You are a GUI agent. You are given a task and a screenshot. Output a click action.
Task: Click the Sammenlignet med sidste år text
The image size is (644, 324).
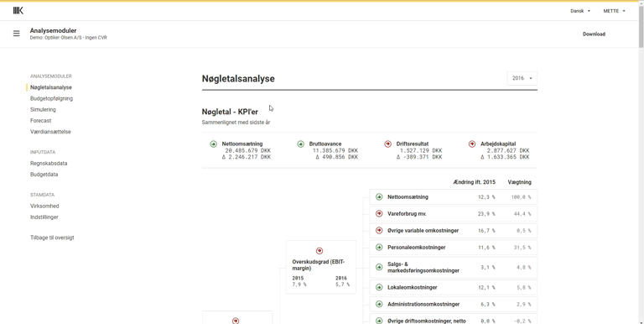point(236,122)
